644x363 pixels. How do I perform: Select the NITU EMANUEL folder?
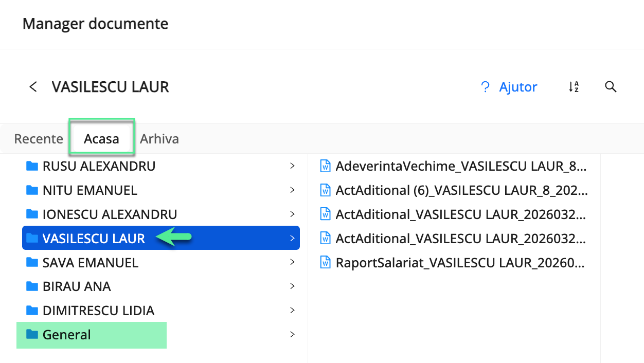click(x=161, y=190)
